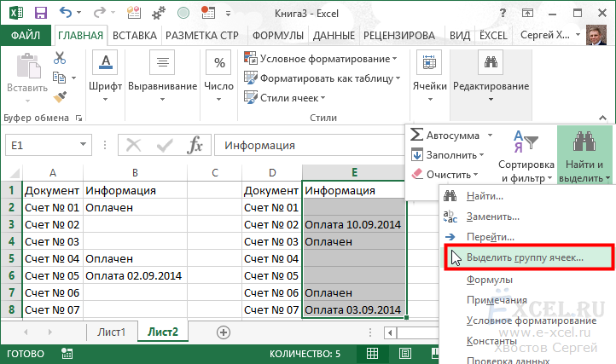616x364 pixels.
Task: Click Очистить clear button
Action: (x=445, y=175)
